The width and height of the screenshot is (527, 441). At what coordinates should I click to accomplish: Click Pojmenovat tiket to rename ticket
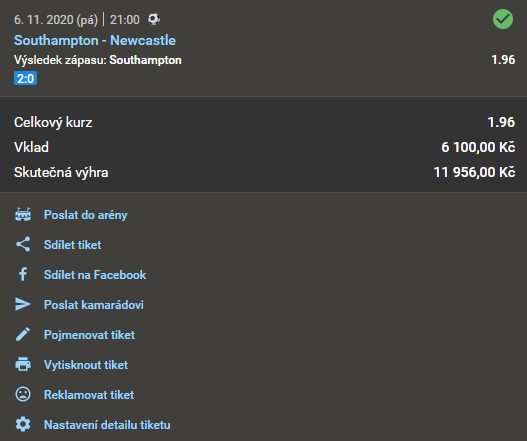[x=89, y=335]
